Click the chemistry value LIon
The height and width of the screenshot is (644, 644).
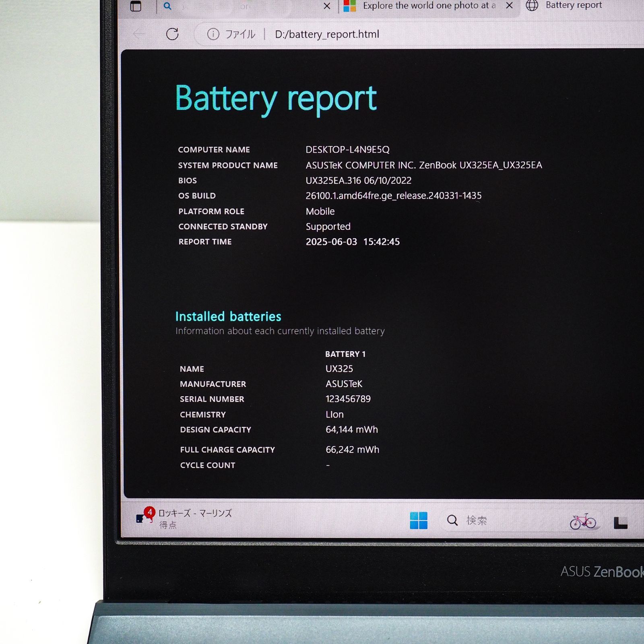[334, 415]
